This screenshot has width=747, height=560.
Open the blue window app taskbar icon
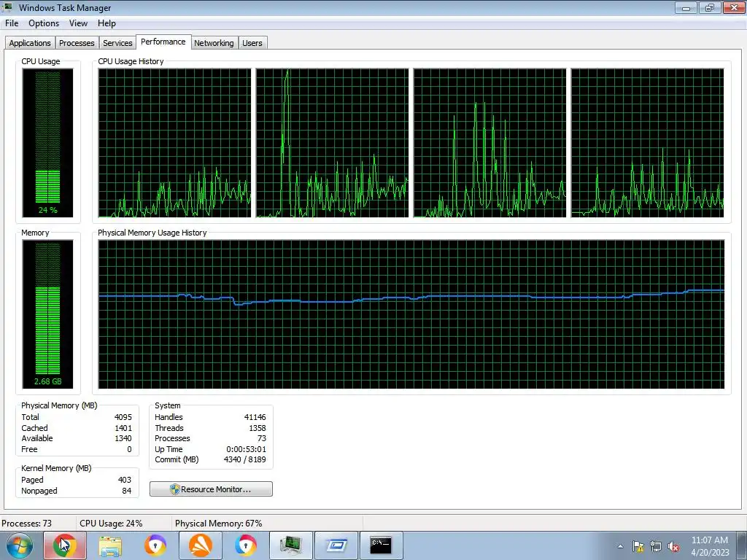pos(336,545)
